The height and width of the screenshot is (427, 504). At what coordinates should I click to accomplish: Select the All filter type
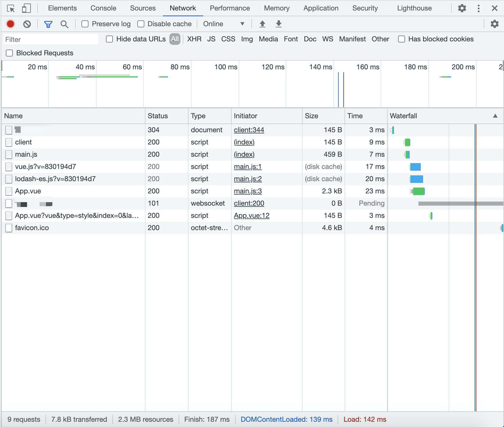click(175, 39)
